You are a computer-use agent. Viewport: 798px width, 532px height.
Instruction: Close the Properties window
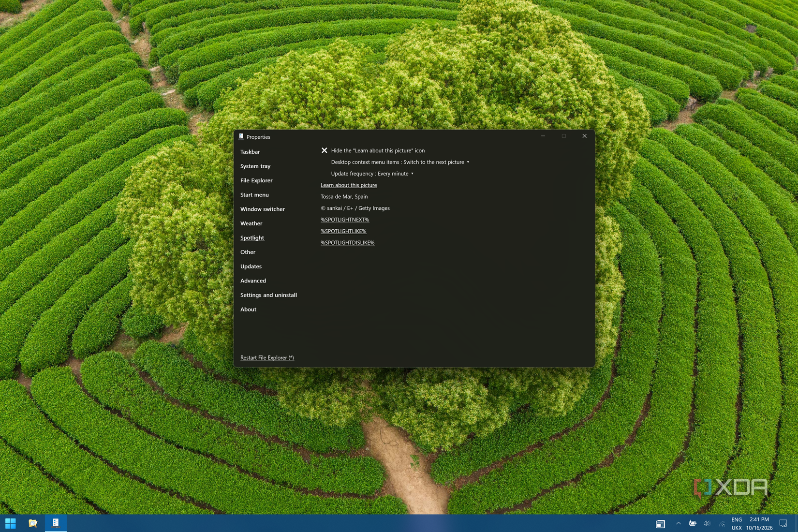click(x=584, y=136)
